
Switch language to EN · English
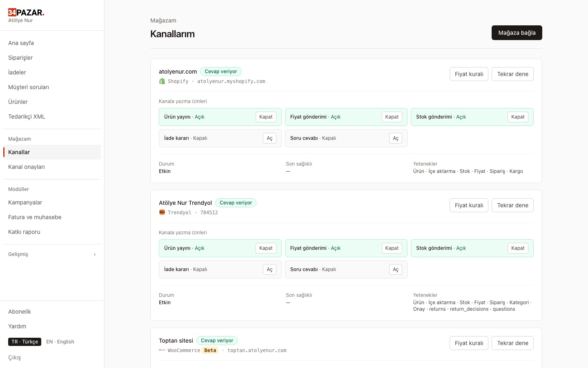(x=60, y=342)
